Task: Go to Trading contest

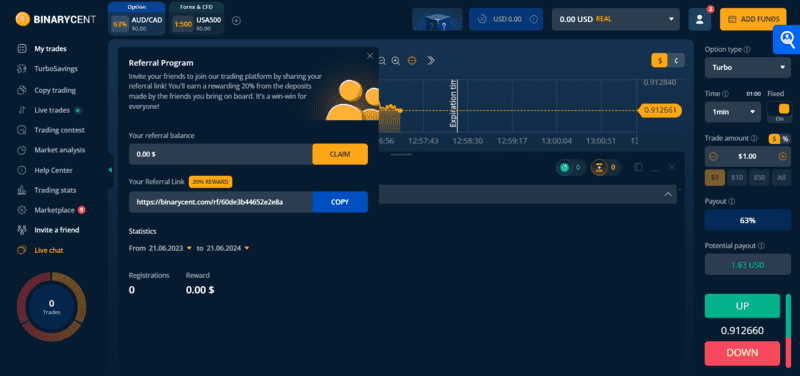Action: pos(51,130)
